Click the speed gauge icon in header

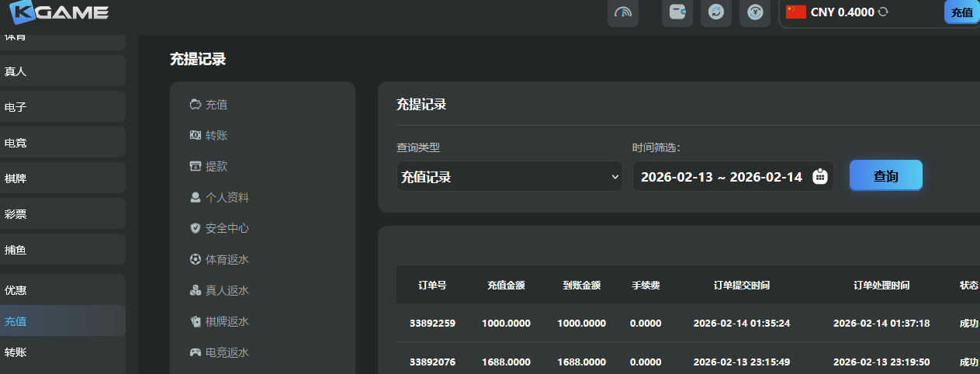pyautogui.click(x=623, y=12)
